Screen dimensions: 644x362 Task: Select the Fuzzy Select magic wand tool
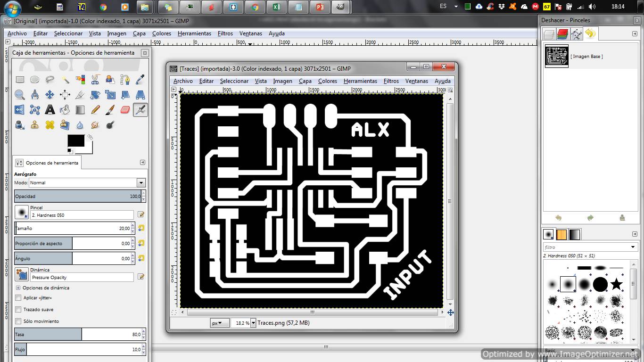pos(65,80)
